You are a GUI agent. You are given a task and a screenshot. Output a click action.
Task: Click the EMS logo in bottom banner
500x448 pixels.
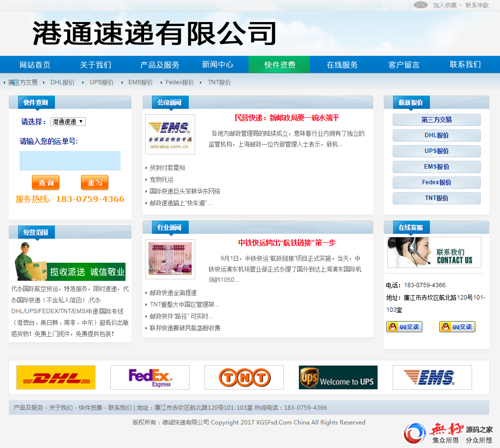(x=432, y=377)
